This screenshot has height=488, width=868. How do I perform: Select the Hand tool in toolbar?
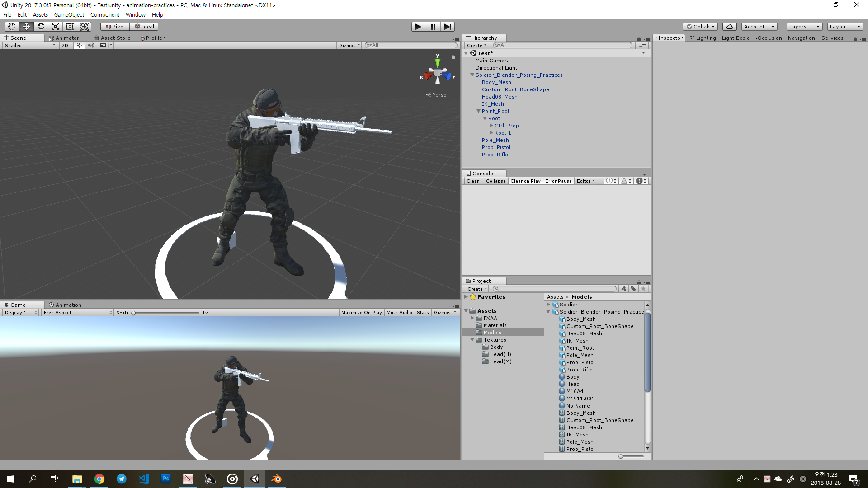[x=12, y=27]
